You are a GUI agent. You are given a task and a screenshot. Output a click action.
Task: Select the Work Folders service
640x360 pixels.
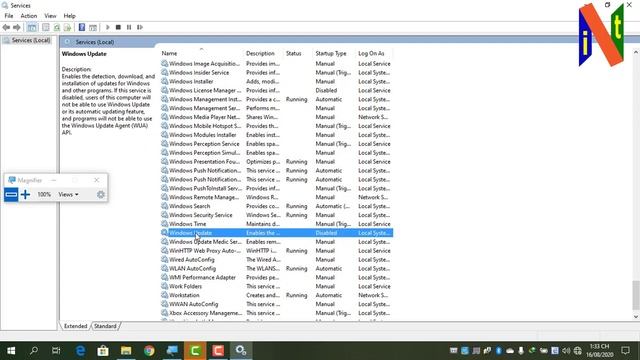(x=276, y=287)
